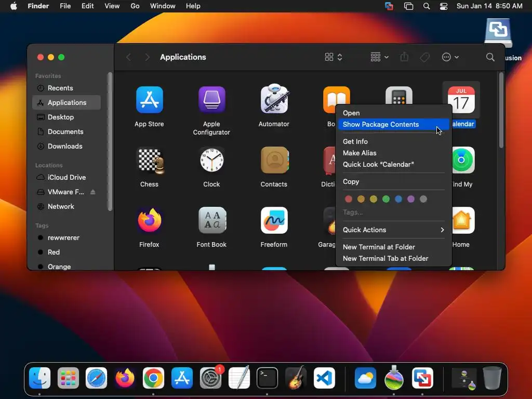Open the App Store application icon
Viewport: 532px width, 399px height.
(149, 100)
